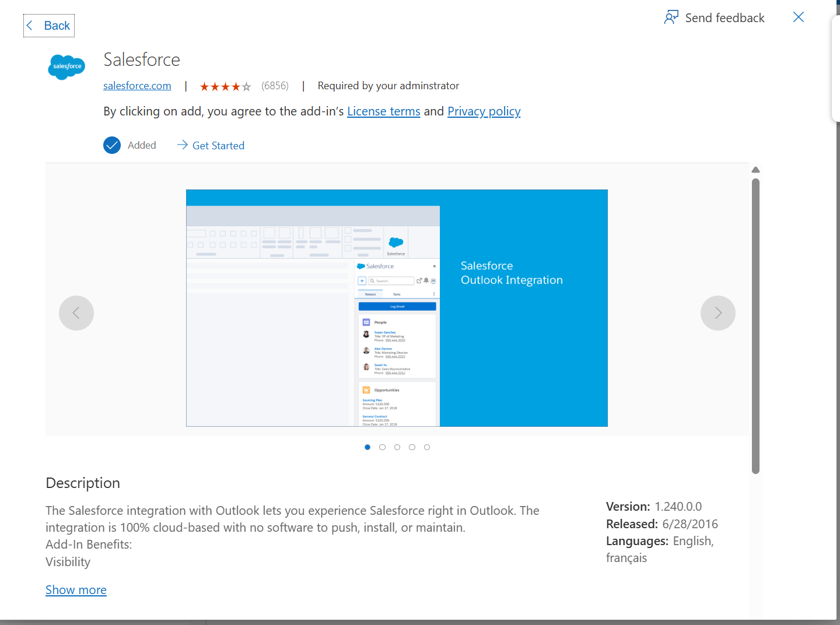The image size is (840, 625).
Task: Click the Salesforce cloud logo
Action: [x=66, y=67]
